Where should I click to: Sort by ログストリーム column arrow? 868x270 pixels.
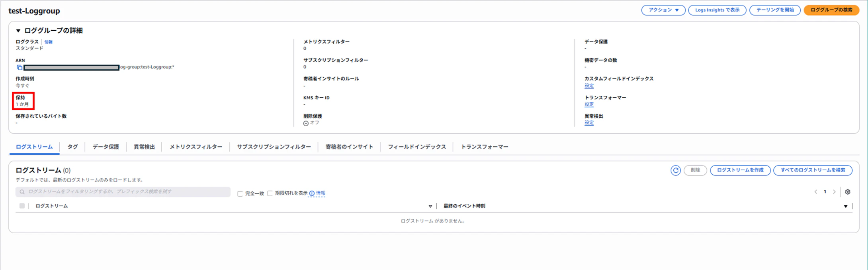point(430,206)
